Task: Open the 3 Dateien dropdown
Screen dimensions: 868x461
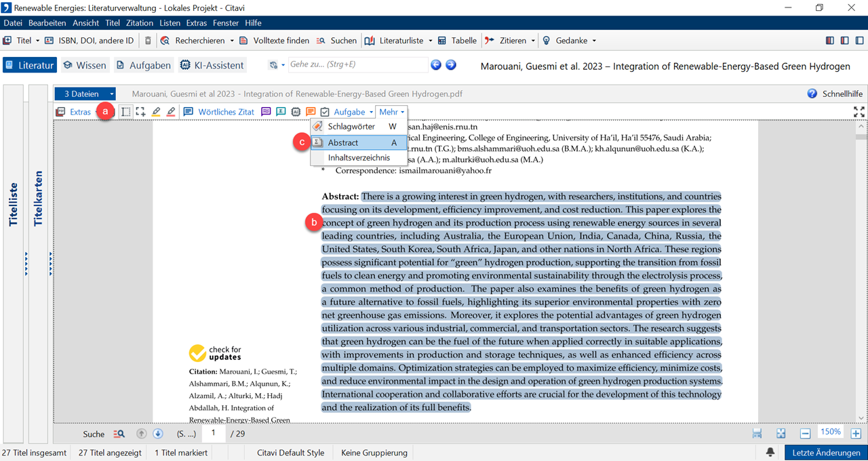Action: click(x=85, y=94)
